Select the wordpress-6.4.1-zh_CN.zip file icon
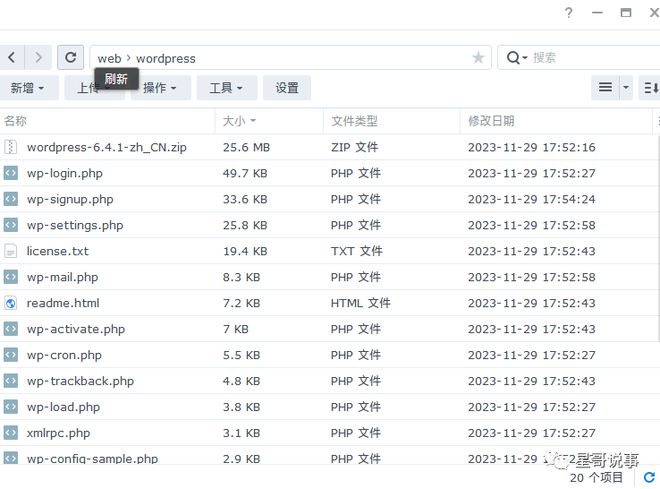This screenshot has width=660, height=489. click(11, 147)
